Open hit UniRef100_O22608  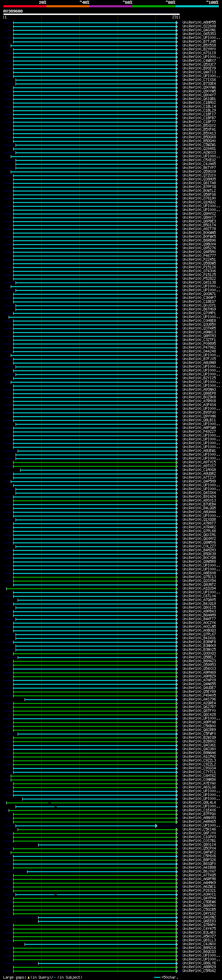click(199, 26)
